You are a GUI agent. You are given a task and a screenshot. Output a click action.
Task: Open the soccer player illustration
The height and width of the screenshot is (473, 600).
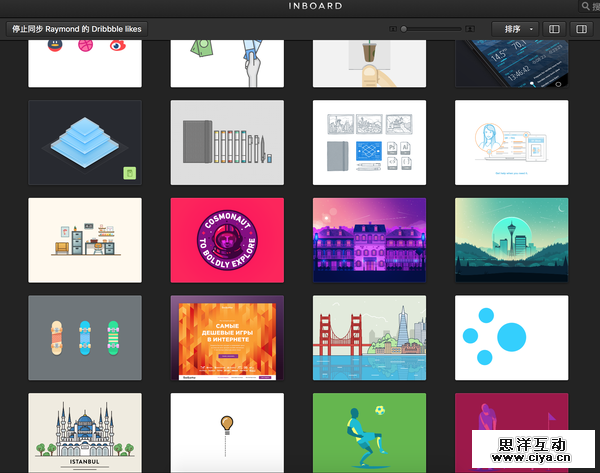point(370,432)
